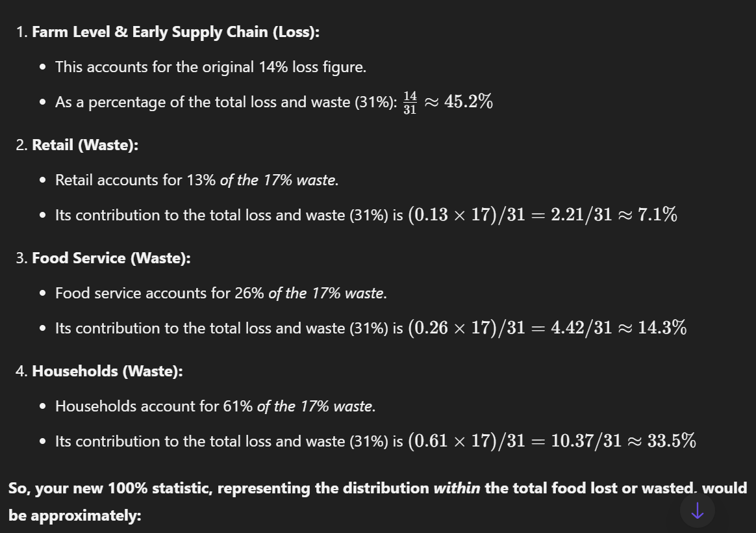Click the 7.1% retail result
756x533 pixels.
(x=657, y=215)
